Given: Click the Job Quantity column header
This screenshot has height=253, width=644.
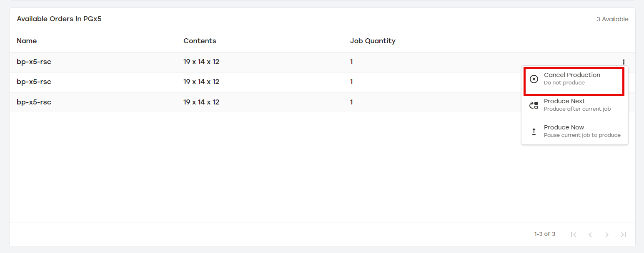Looking at the screenshot, I should click(373, 41).
